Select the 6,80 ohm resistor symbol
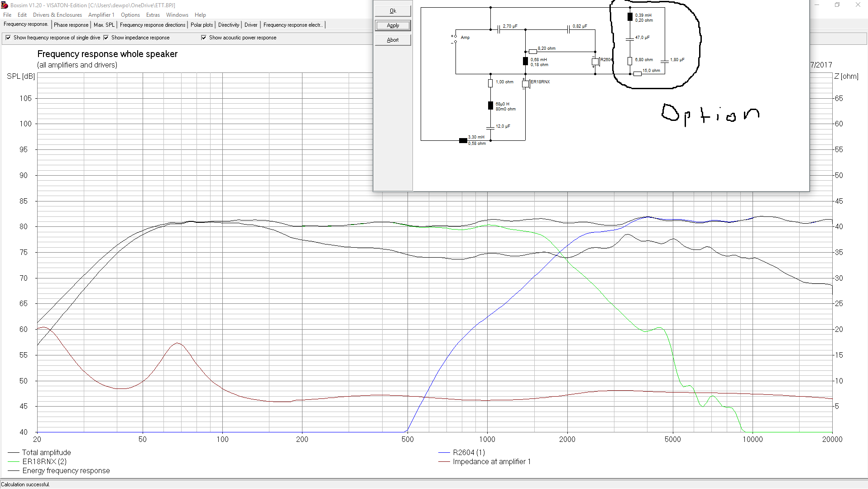The width and height of the screenshot is (868, 489). pos(630,61)
